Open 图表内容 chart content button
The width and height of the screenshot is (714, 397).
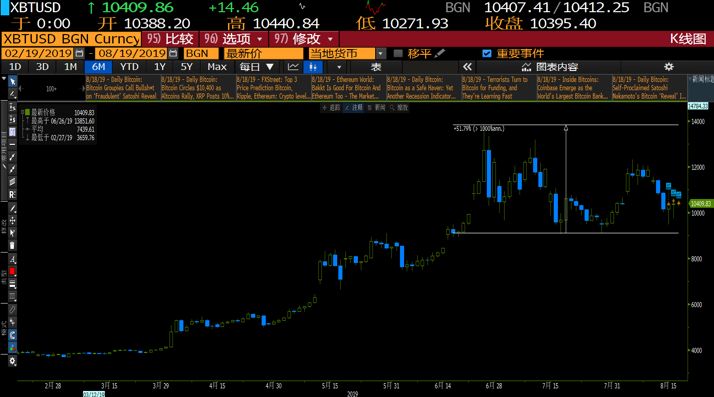pos(550,67)
